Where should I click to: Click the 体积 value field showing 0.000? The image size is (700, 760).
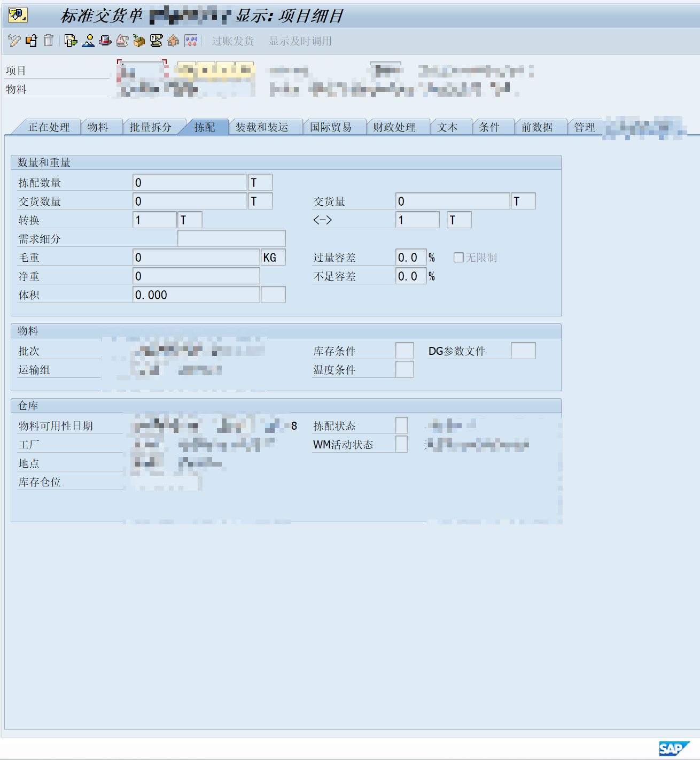tap(196, 295)
